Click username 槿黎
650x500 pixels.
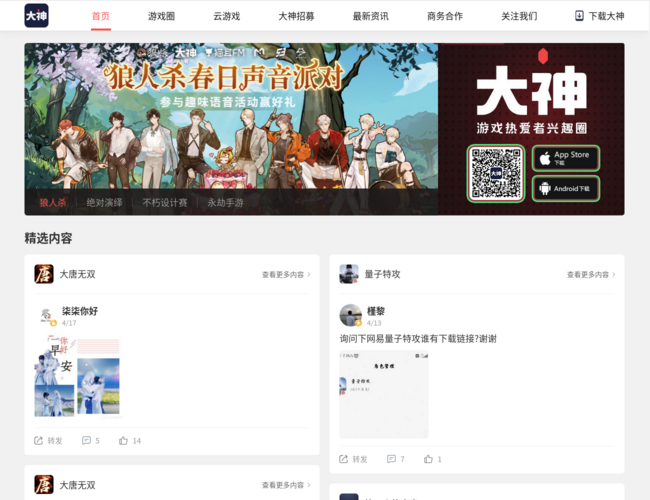tap(376, 311)
